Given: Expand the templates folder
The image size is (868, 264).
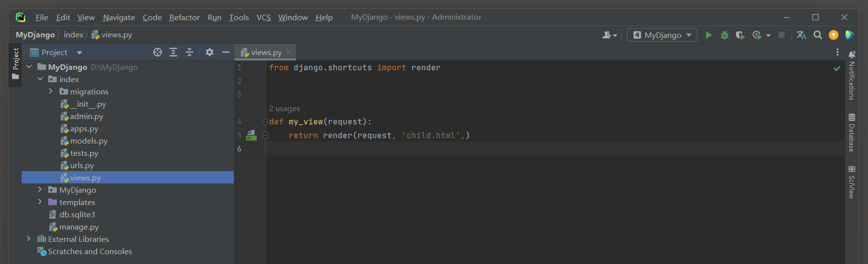Looking at the screenshot, I should coord(40,202).
